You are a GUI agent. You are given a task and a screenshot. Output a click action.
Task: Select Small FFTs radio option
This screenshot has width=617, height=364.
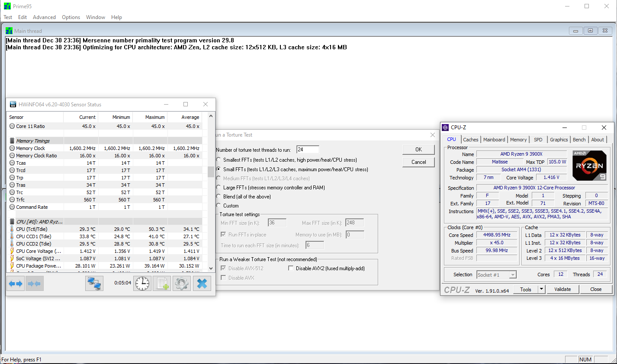point(219,169)
